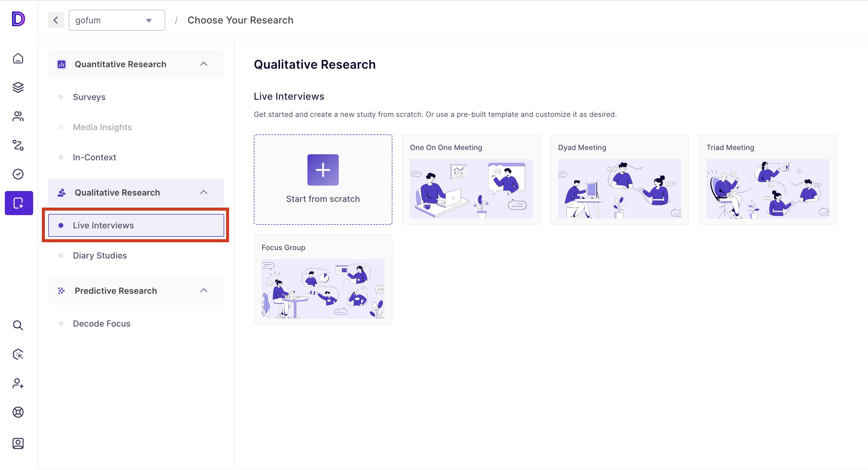
Task: Select Surveys in the sidebar
Action: coord(136,97)
